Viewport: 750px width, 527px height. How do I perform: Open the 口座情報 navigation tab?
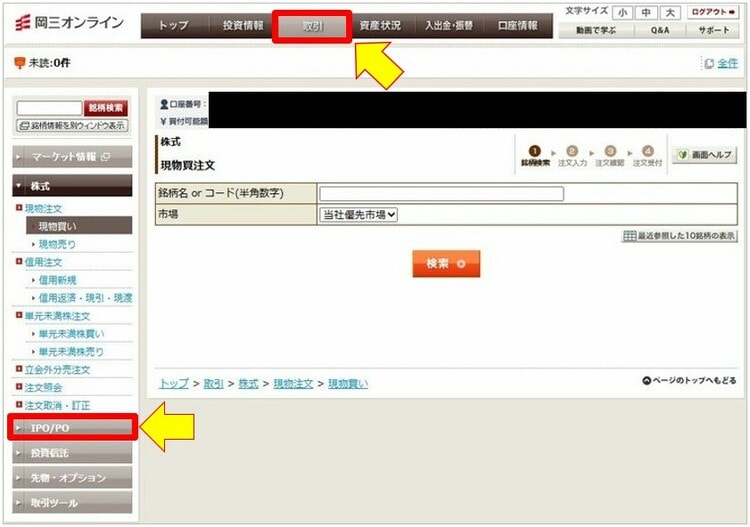click(518, 25)
